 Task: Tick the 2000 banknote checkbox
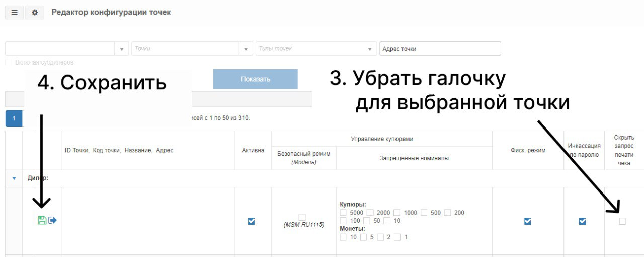[370, 213]
